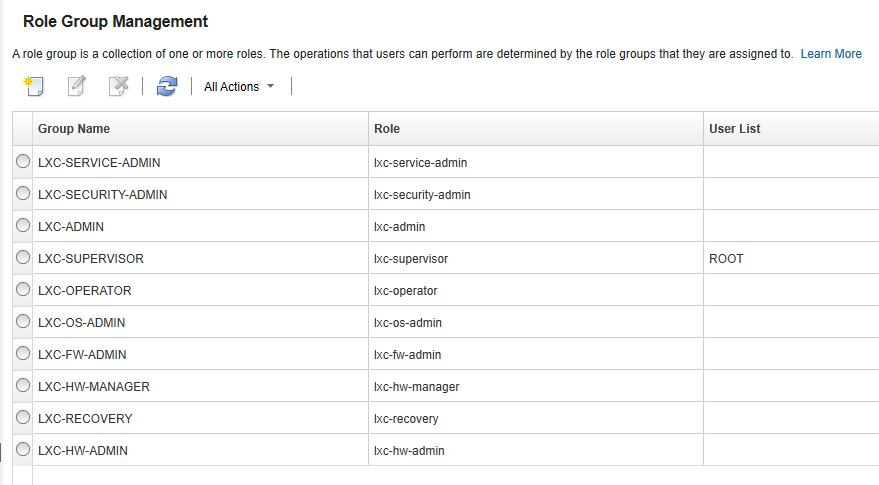
Task: Click the Delete role group icon
Action: tap(119, 86)
